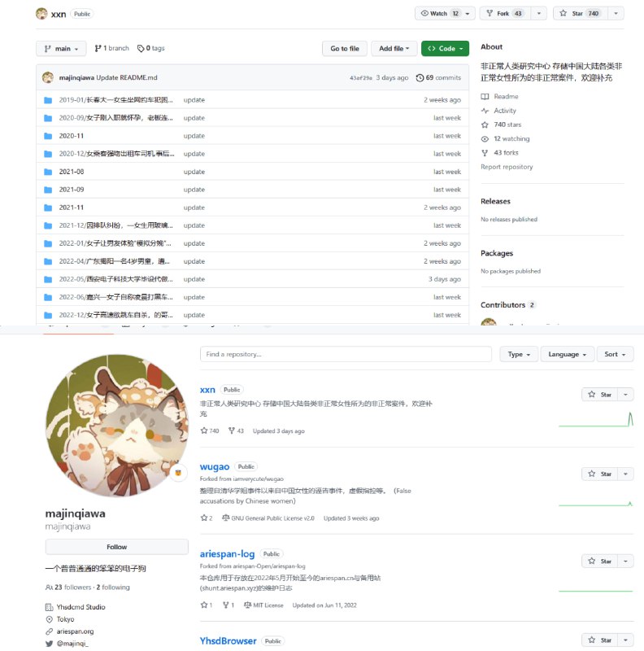This screenshot has width=644, height=651.
Task: Click Report repository
Action: click(507, 167)
